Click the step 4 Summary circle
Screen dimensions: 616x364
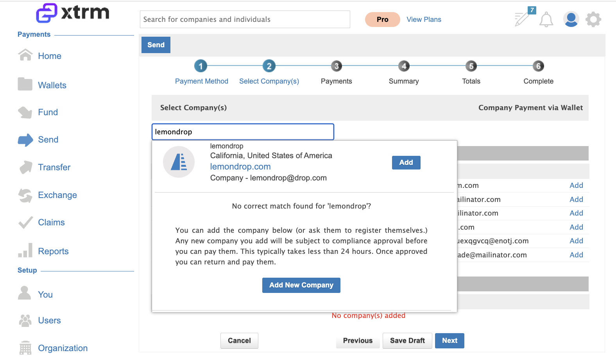coord(404,66)
